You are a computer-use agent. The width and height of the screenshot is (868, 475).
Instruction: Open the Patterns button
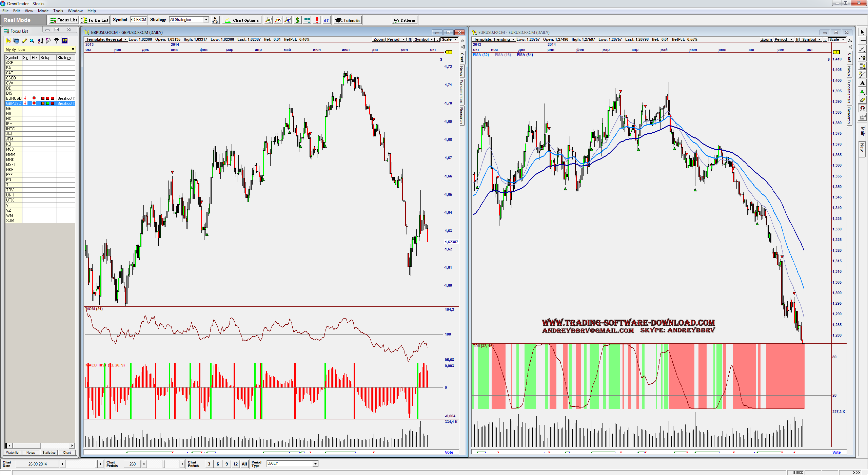click(404, 20)
